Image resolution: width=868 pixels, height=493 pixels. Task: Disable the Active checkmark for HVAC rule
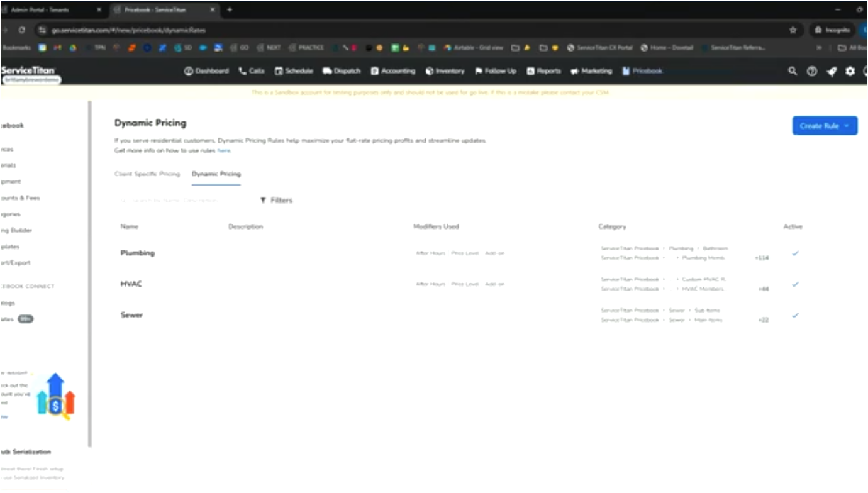(x=795, y=284)
